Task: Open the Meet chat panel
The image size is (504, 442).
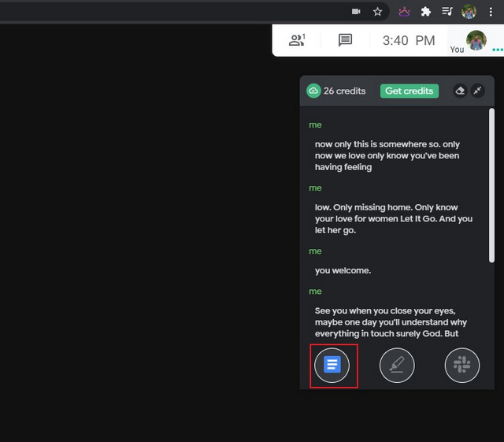Action: point(345,40)
